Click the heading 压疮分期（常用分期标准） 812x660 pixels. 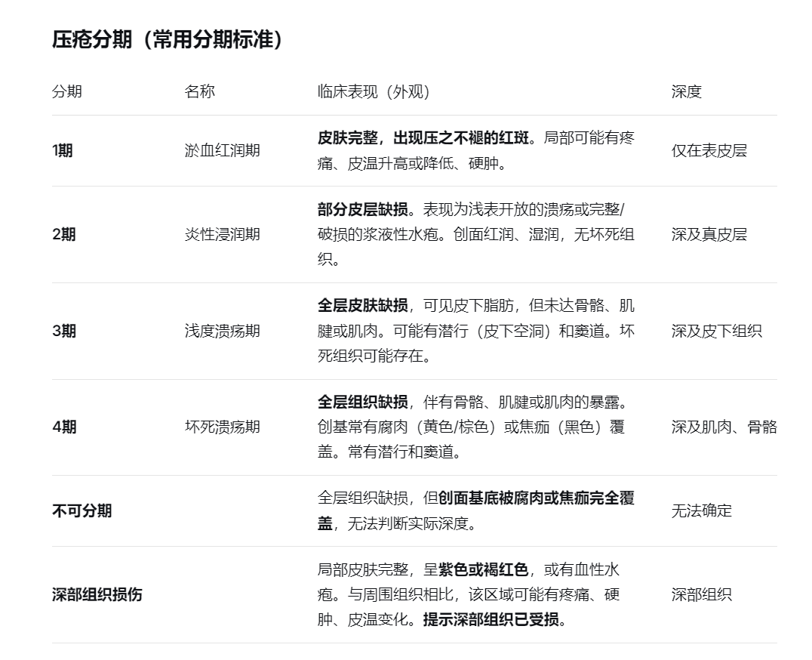coord(168,40)
